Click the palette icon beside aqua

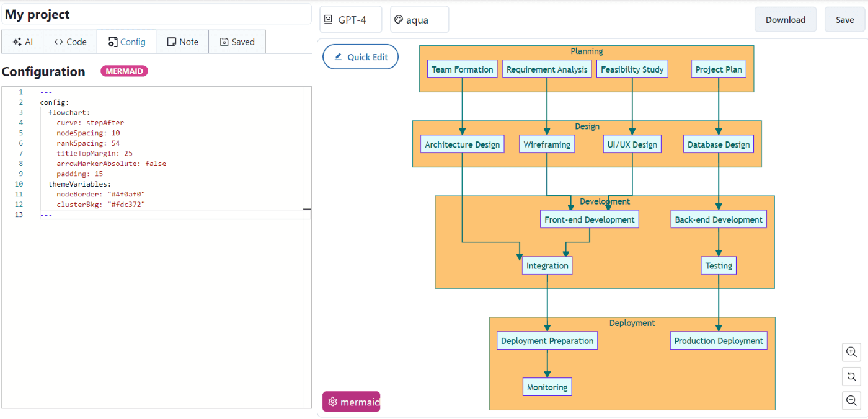click(398, 19)
